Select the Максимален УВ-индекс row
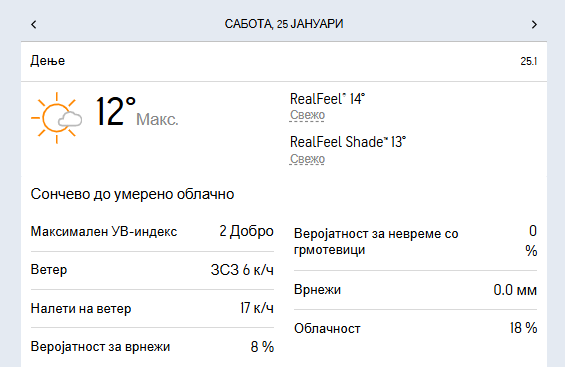 coord(152,232)
